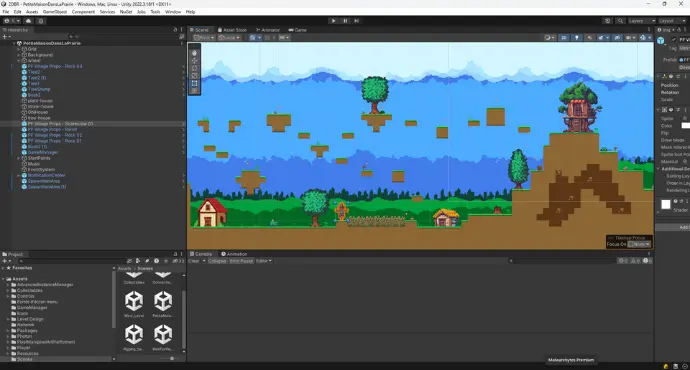Image resolution: width=690 pixels, height=370 pixels.
Task: Open the GameObject menu
Action: tap(55, 12)
